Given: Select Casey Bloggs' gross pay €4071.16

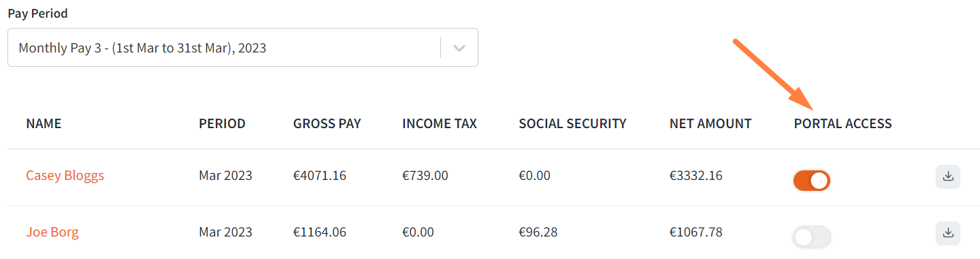Looking at the screenshot, I should pyautogui.click(x=320, y=176).
